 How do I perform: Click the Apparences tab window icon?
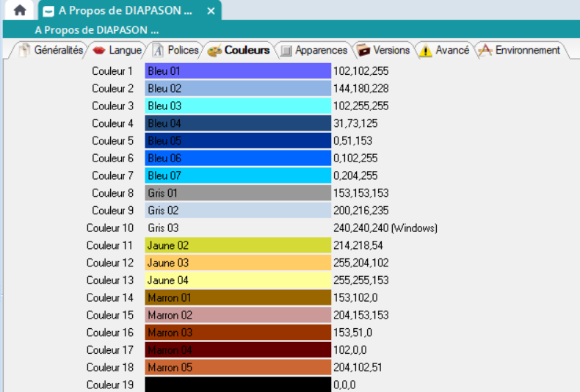[286, 51]
